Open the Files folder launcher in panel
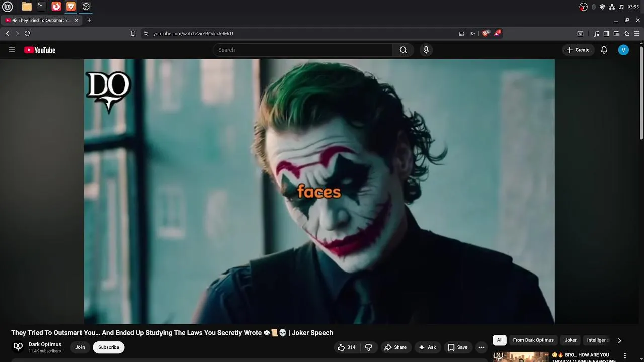 pos(27,7)
